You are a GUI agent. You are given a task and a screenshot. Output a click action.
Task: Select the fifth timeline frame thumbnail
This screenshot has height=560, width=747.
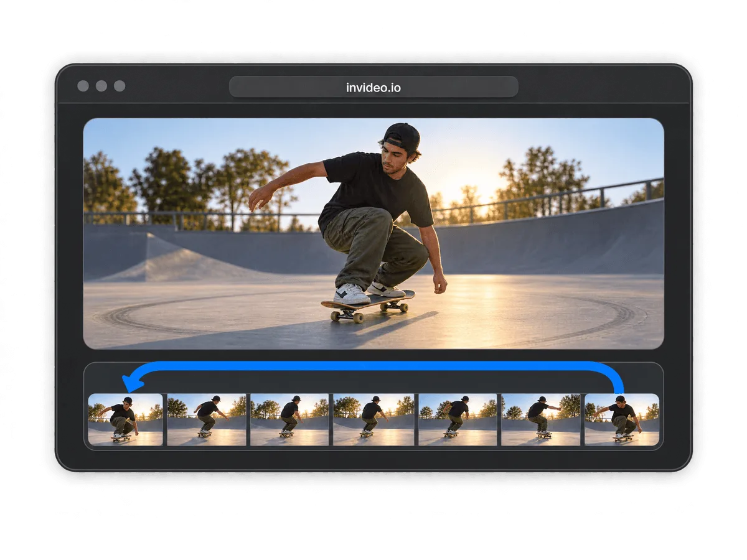coord(458,419)
